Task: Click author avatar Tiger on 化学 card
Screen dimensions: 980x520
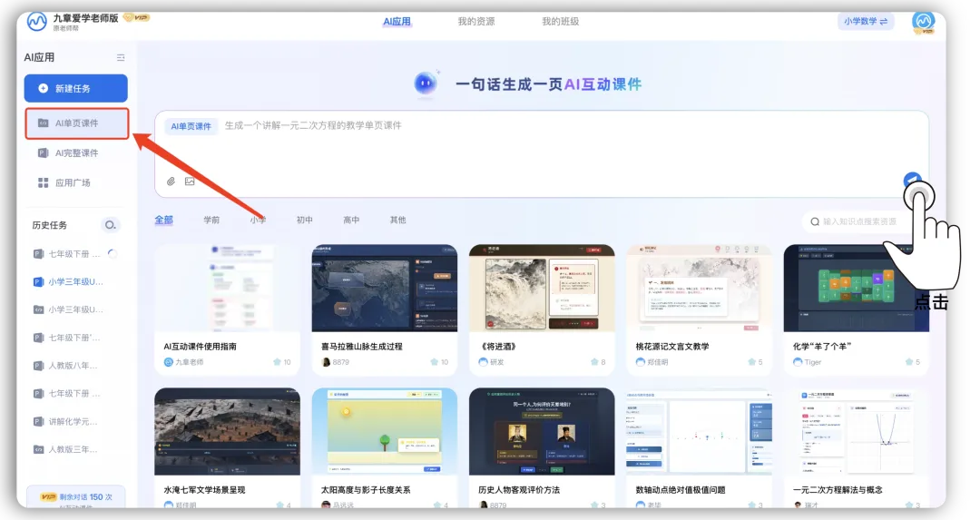Action: 799,362
